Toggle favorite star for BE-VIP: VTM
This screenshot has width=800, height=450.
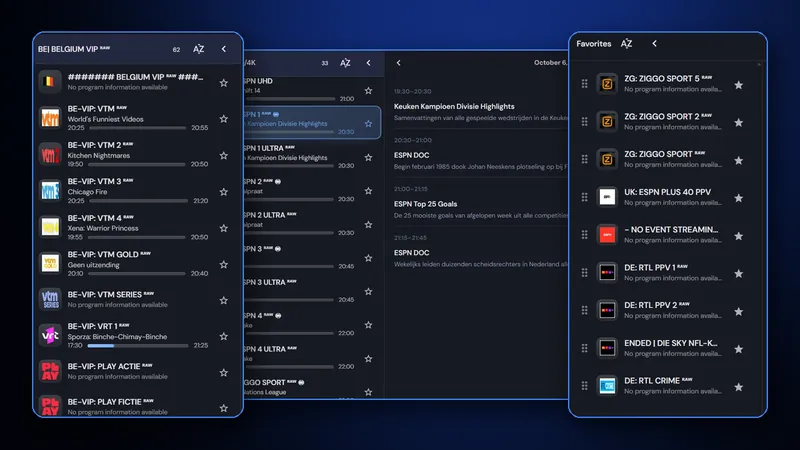(x=223, y=119)
